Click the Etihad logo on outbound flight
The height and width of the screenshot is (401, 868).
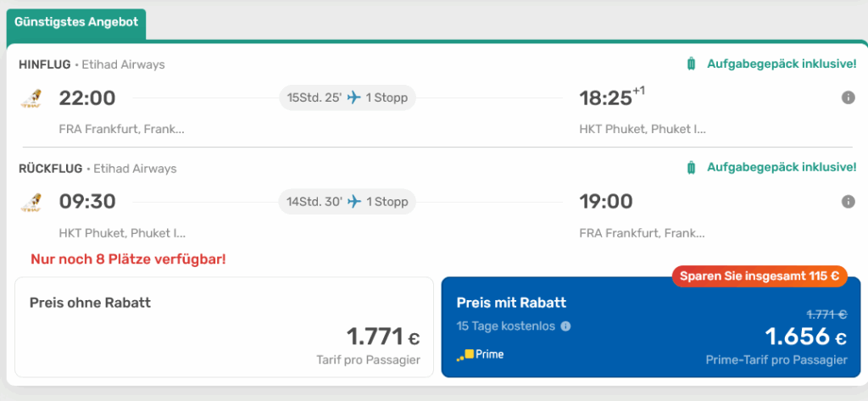click(x=31, y=99)
